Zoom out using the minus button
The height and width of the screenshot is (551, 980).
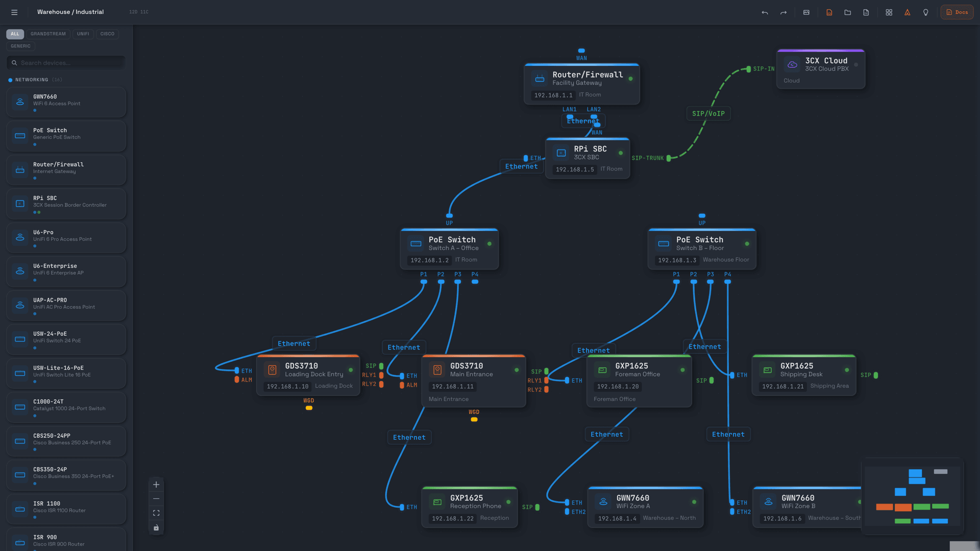[x=156, y=498]
